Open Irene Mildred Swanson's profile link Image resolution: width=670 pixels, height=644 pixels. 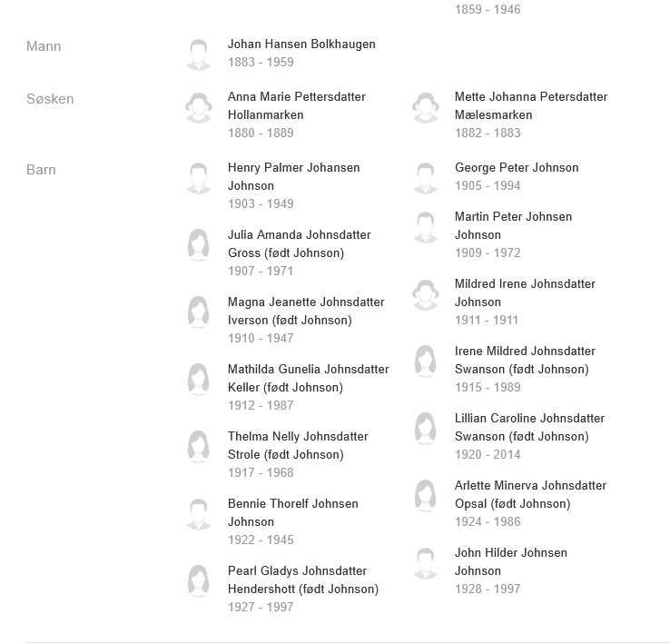point(525,360)
